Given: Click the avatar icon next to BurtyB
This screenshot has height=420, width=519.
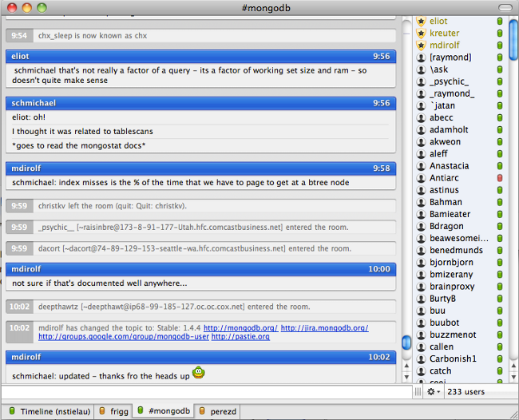Looking at the screenshot, I should click(421, 299).
